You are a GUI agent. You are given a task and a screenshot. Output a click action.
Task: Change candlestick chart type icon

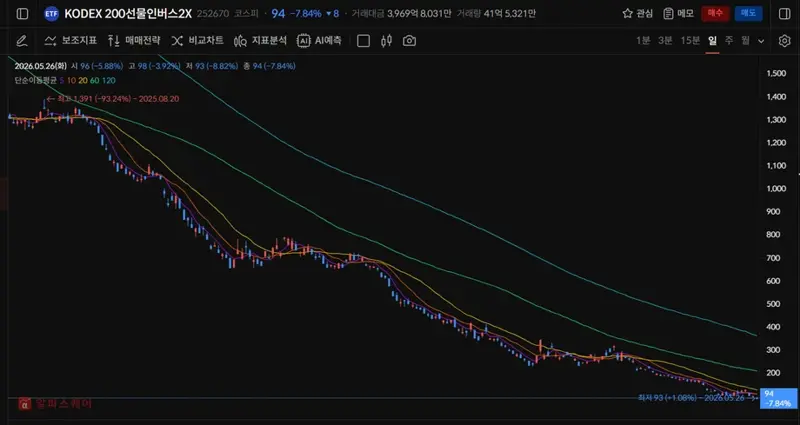[x=386, y=41]
